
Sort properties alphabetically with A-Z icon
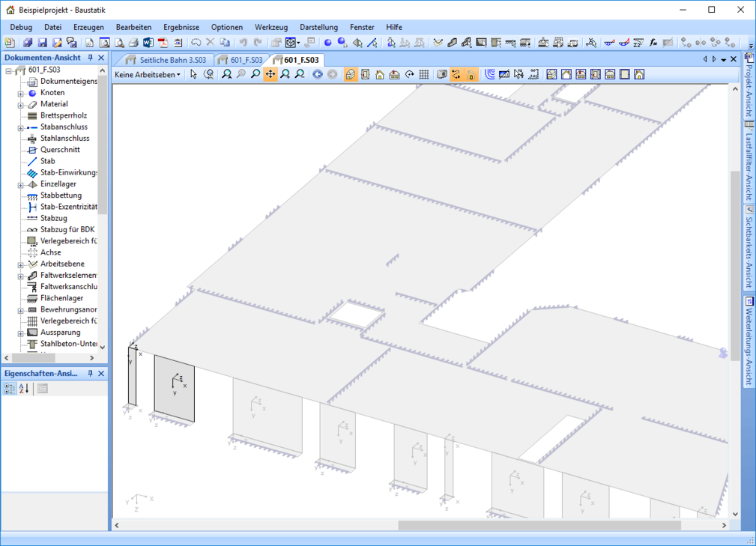(x=23, y=388)
